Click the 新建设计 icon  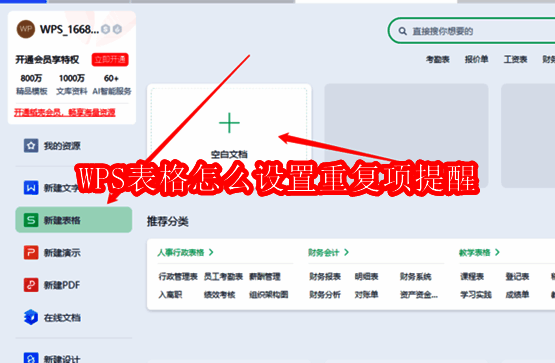[31, 357]
